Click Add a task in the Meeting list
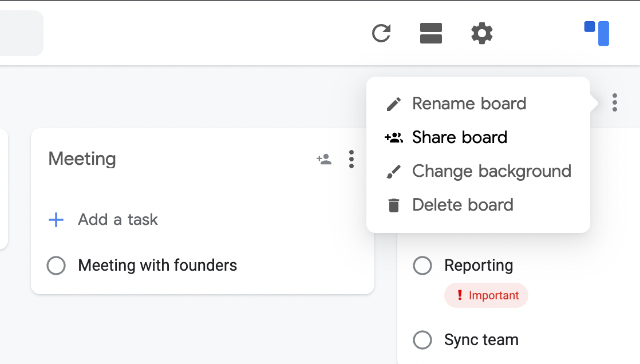 (117, 220)
